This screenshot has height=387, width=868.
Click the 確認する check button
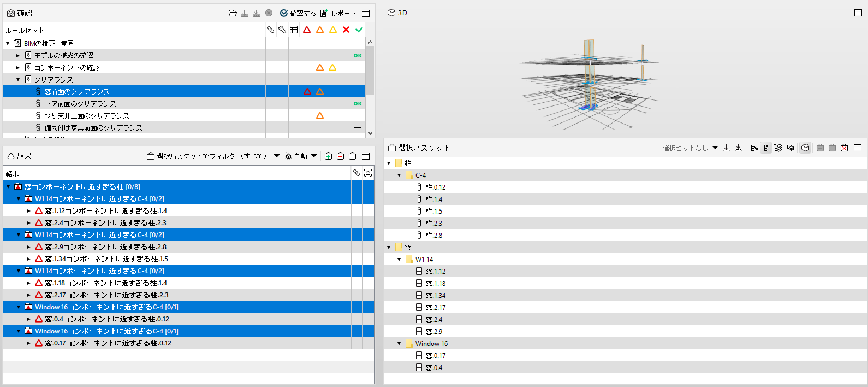coord(298,13)
